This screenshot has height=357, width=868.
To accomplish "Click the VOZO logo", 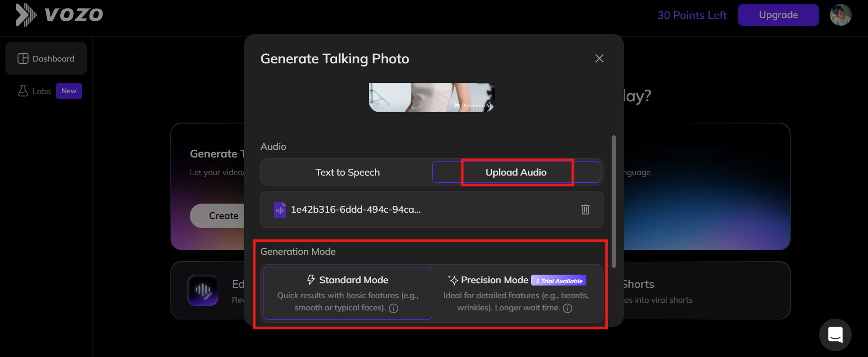I will click(59, 15).
